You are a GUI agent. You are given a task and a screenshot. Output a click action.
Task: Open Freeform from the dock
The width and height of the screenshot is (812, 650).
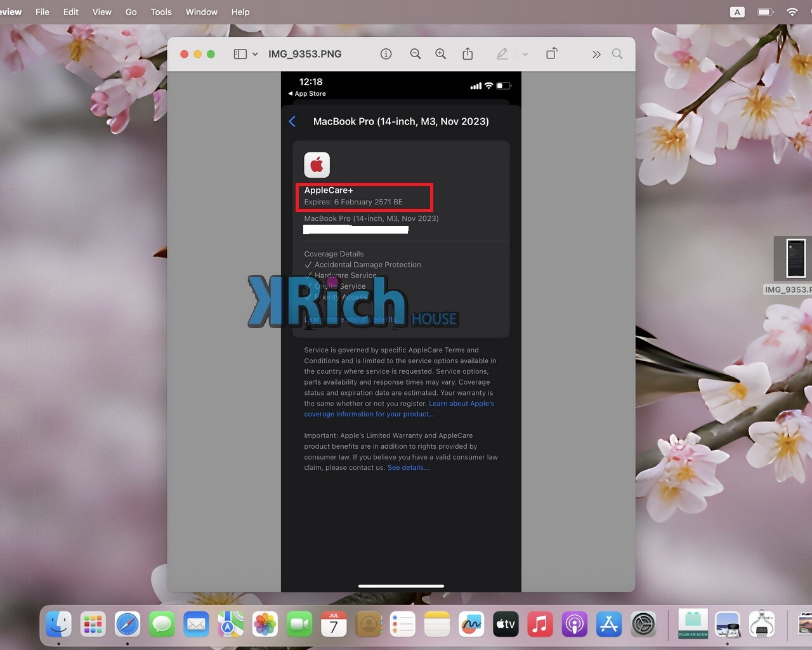(471, 625)
